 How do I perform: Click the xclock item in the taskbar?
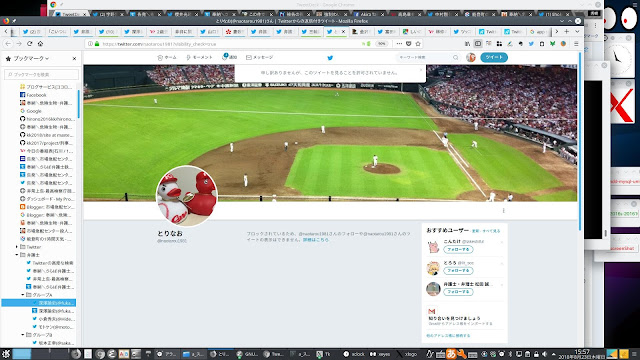pos(354,354)
